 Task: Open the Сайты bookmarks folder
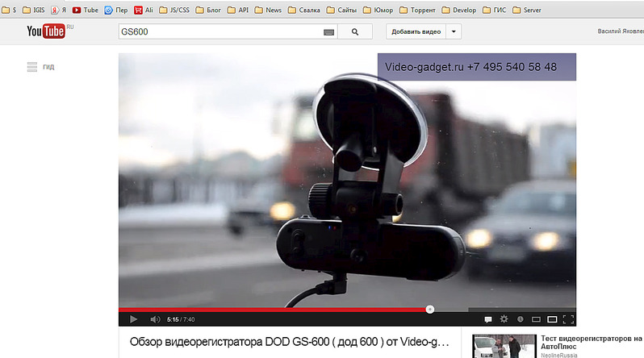click(x=341, y=10)
